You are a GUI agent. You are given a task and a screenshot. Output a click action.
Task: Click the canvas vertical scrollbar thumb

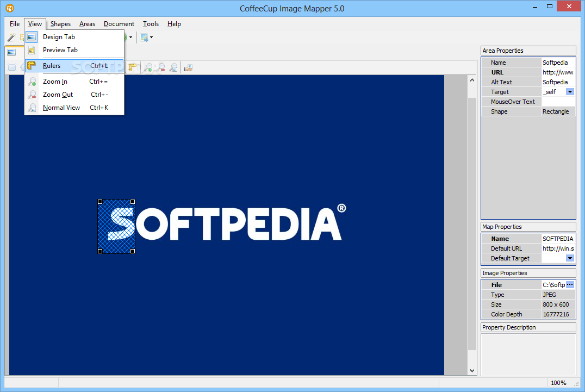pyautogui.click(x=472, y=224)
